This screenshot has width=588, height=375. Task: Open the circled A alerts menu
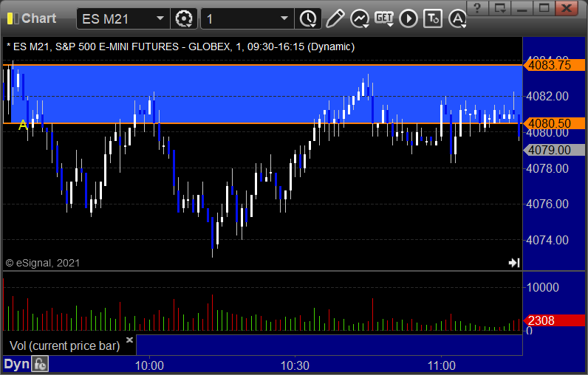tap(457, 18)
